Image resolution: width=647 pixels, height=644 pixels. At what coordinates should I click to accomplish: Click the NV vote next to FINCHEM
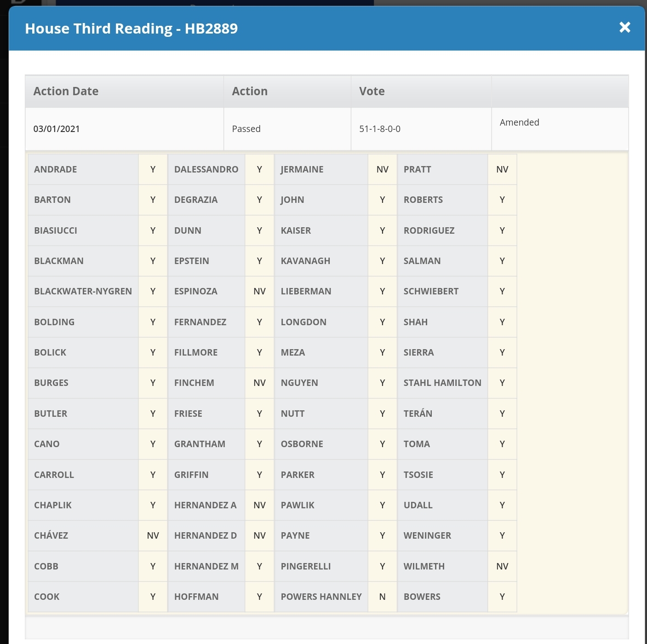tap(260, 383)
